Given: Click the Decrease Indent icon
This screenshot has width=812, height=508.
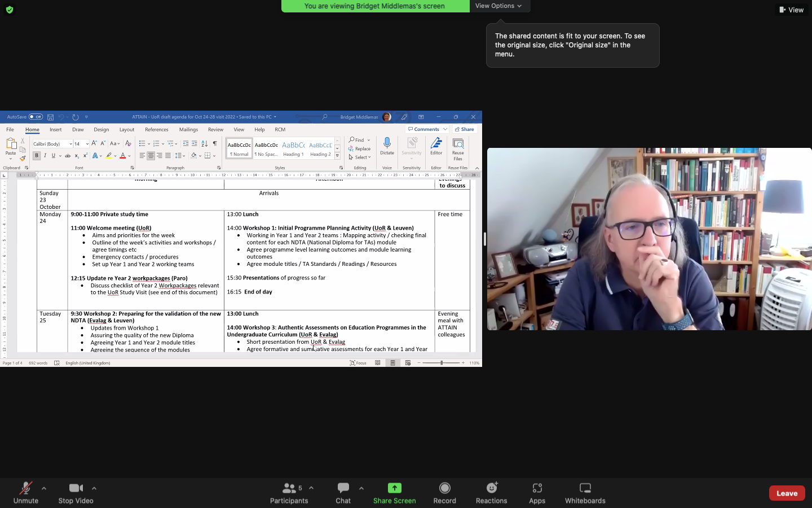Looking at the screenshot, I should (186, 143).
